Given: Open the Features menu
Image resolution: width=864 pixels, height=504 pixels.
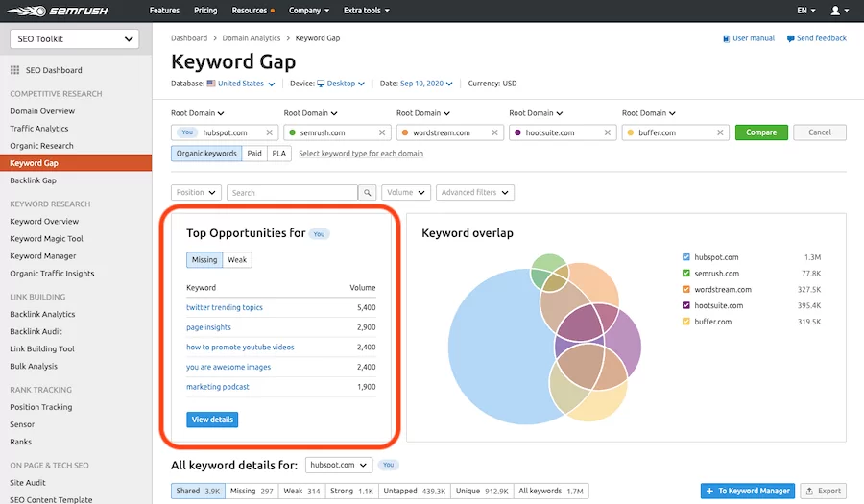Looking at the screenshot, I should (x=165, y=11).
